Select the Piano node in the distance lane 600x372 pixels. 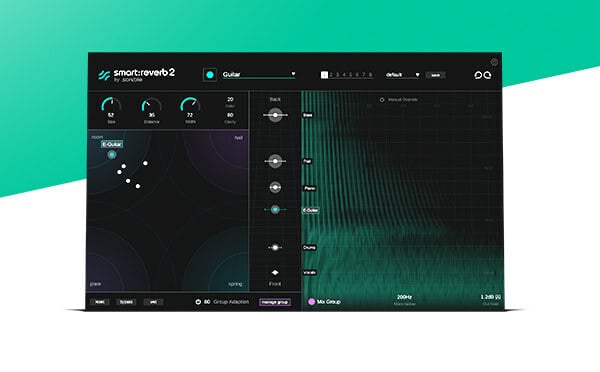pos(275,188)
